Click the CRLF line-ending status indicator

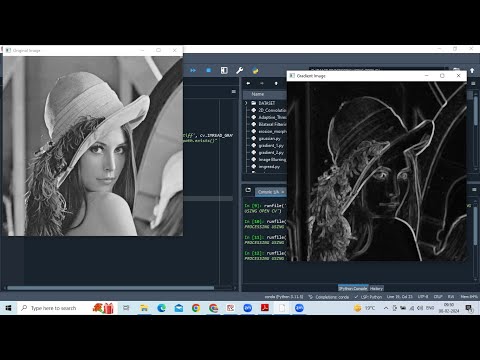click(x=438, y=297)
